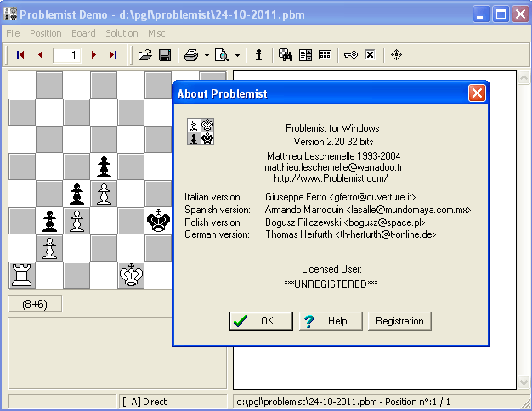
Task: Click the key icon in toolbar
Action: (x=350, y=54)
